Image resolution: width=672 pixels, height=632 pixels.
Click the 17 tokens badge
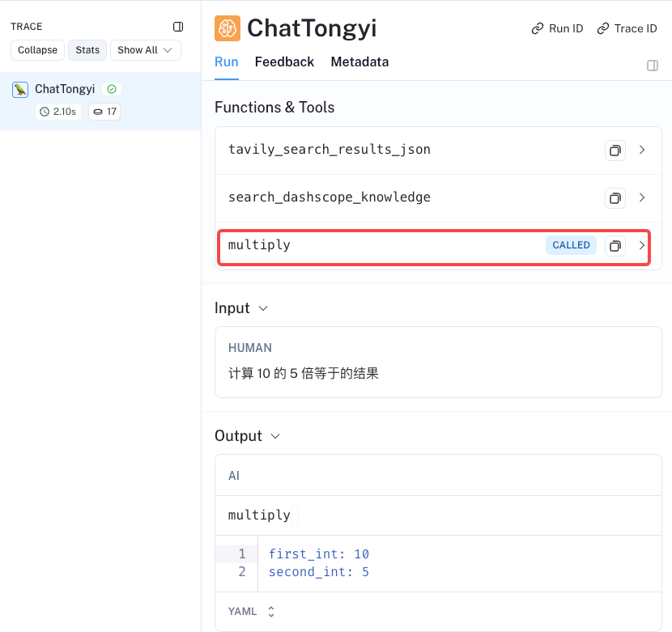pyautogui.click(x=104, y=112)
